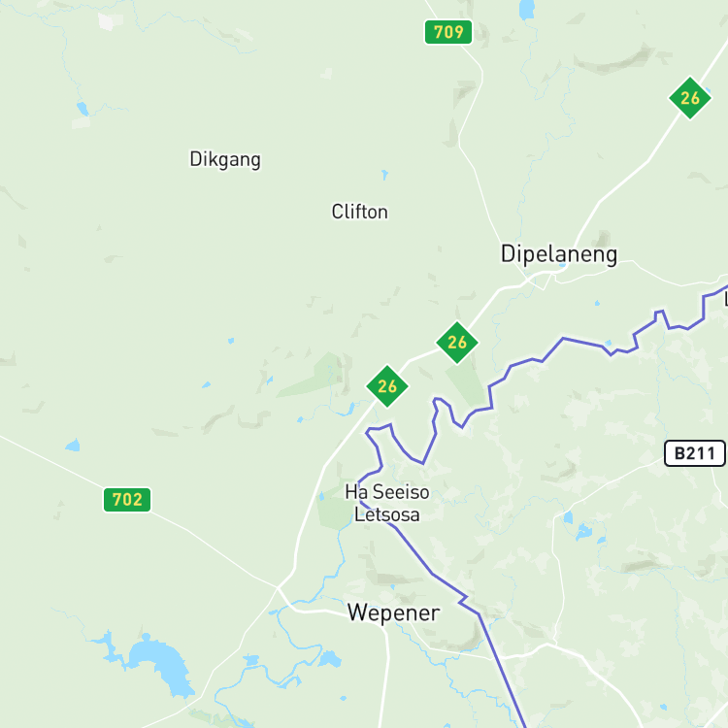Select the Dipelaneng town label
This screenshot has height=728, width=728.
559,254
